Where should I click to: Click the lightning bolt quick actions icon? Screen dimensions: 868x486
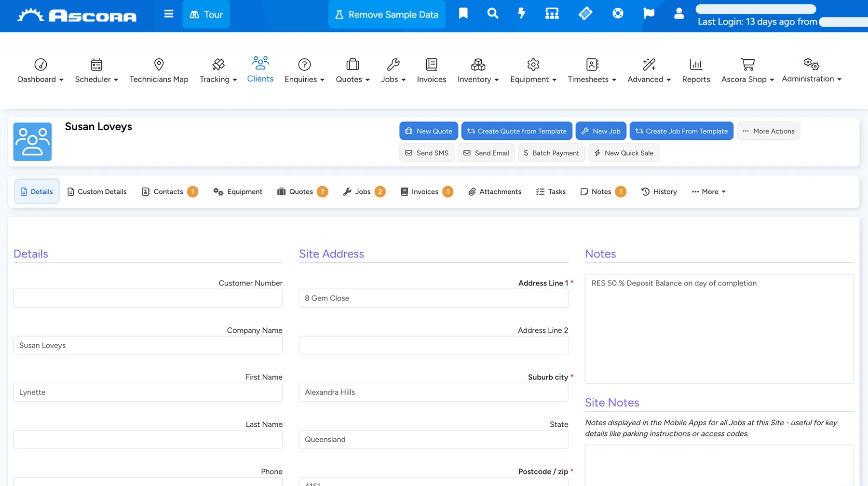click(x=521, y=13)
